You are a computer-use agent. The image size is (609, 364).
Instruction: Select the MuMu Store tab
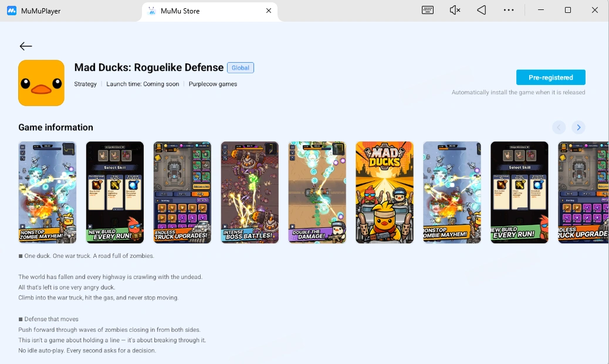click(x=209, y=11)
